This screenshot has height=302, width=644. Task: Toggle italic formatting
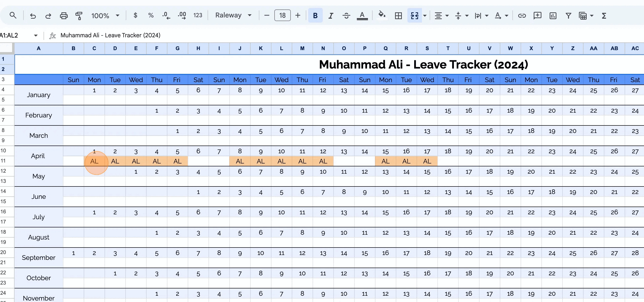[331, 15]
